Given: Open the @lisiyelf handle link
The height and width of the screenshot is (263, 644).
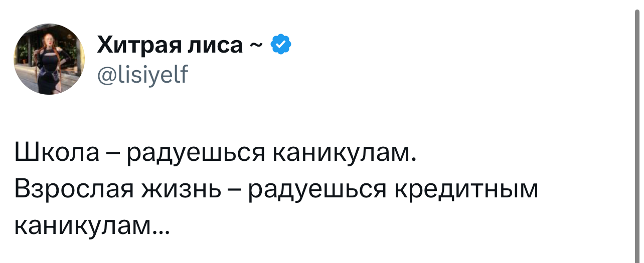Looking at the screenshot, I should click(x=142, y=76).
